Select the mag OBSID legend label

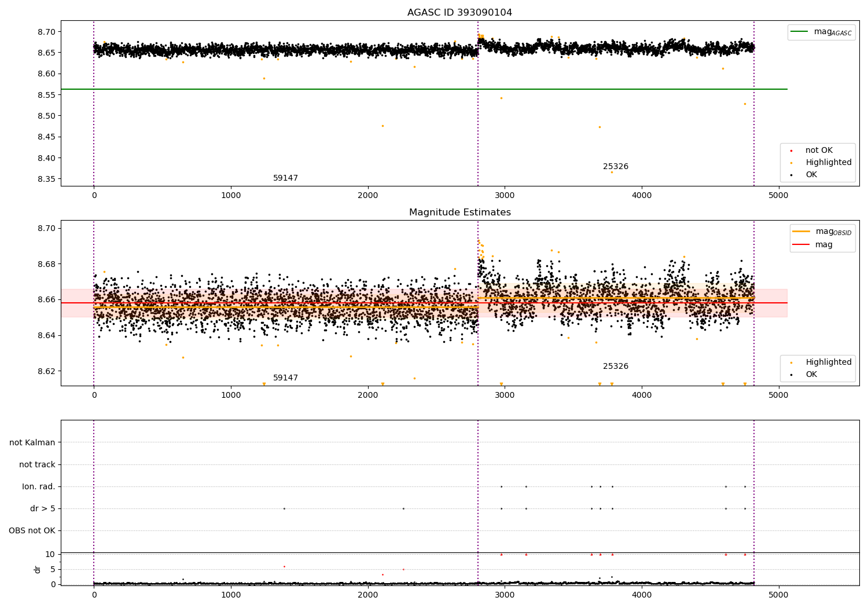834,232
